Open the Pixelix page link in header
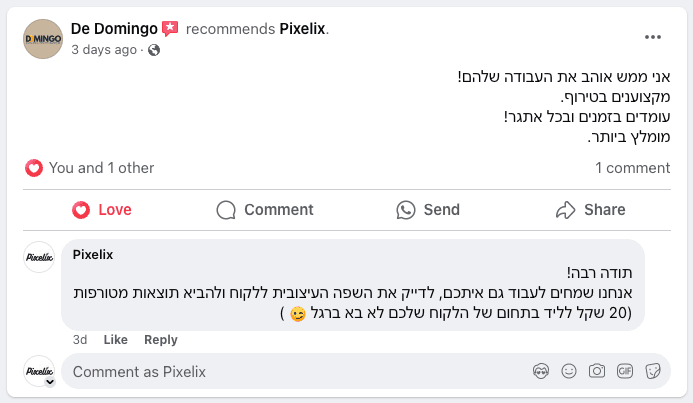This screenshot has height=403, width=693. pyautogui.click(x=302, y=29)
